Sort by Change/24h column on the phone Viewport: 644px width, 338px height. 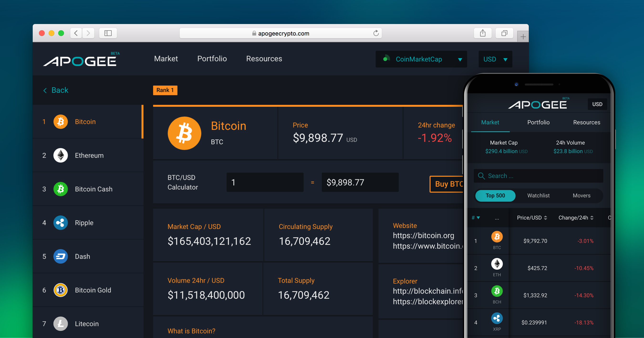pos(576,218)
